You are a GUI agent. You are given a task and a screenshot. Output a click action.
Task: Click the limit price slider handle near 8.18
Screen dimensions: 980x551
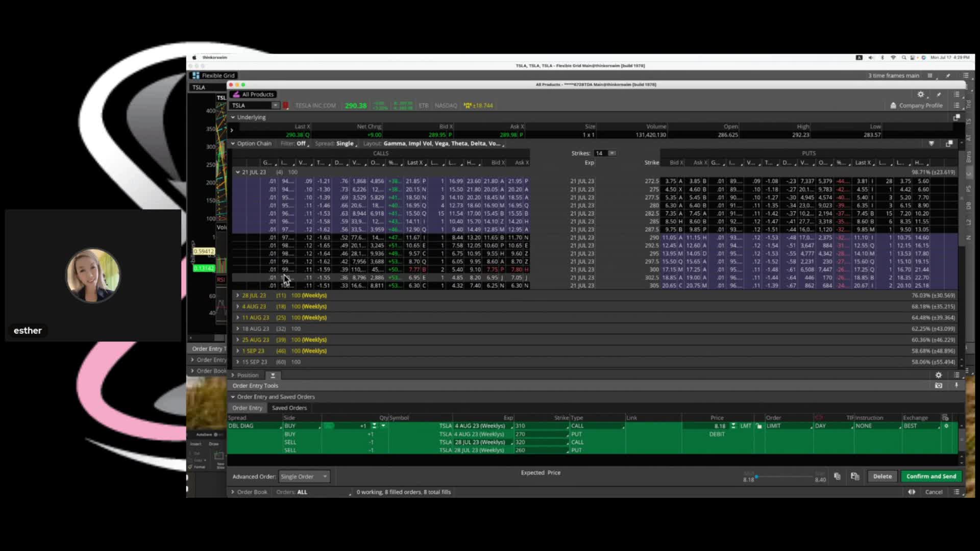[756, 477]
